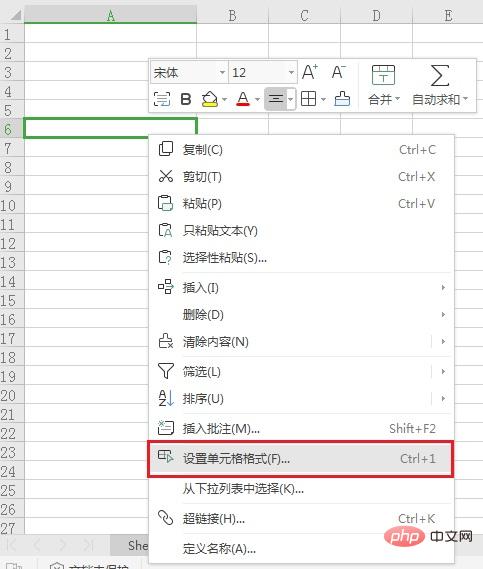Screen dimensions: 483x569
Task: Select column C header
Action: coord(304,15)
